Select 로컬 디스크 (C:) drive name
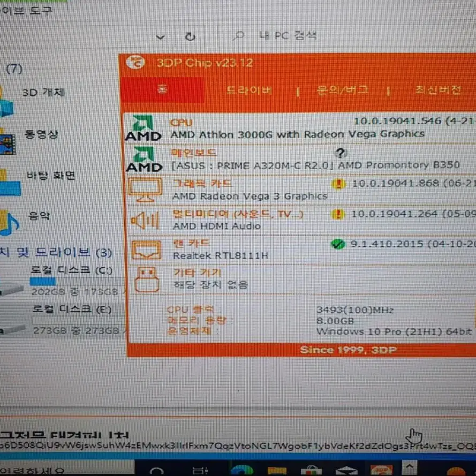The height and width of the screenshot is (476, 476). pos(72,270)
